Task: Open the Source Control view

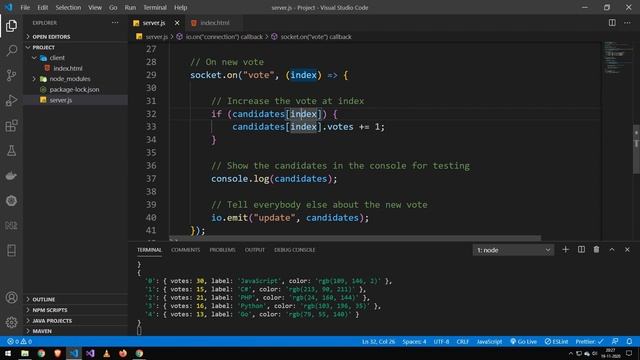Action: tap(11, 75)
